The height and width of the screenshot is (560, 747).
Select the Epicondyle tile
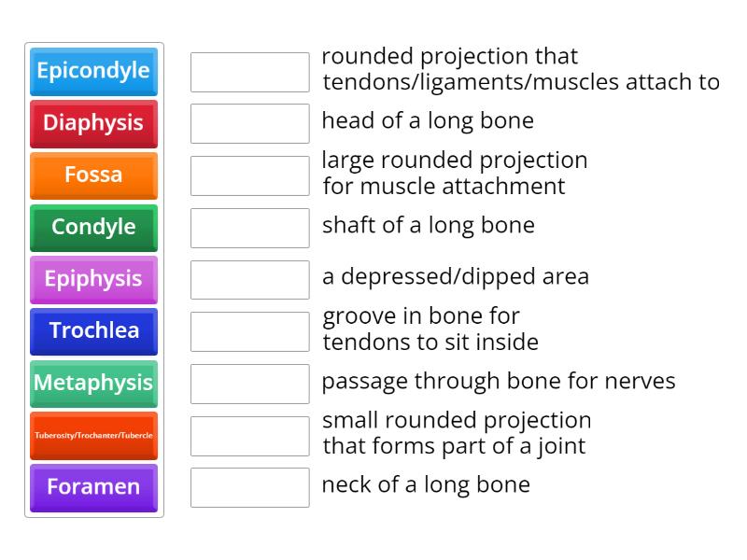[x=93, y=72]
